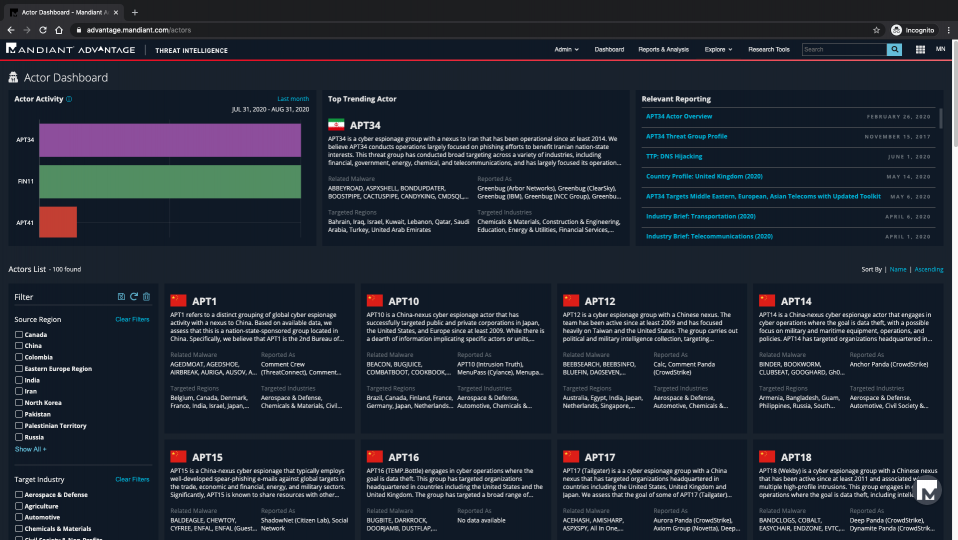Image resolution: width=958 pixels, height=540 pixels.
Task: Click the China flag next to APT10
Action: click(x=375, y=301)
